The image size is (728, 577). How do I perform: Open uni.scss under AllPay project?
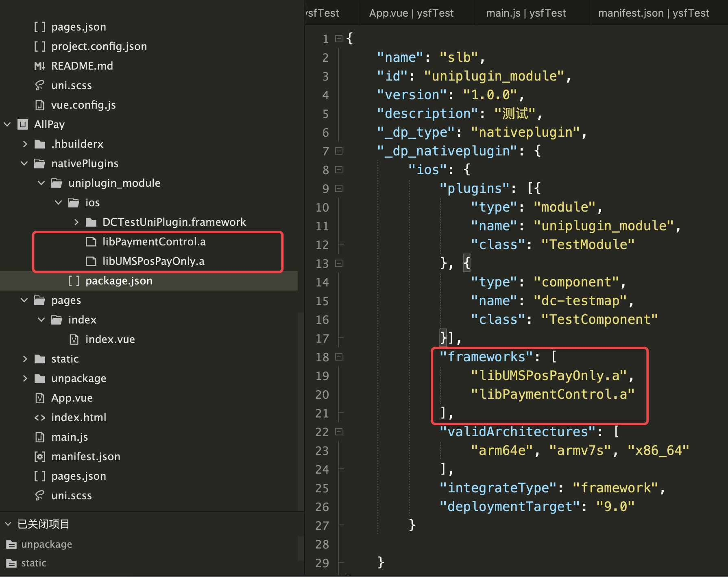[x=71, y=496]
